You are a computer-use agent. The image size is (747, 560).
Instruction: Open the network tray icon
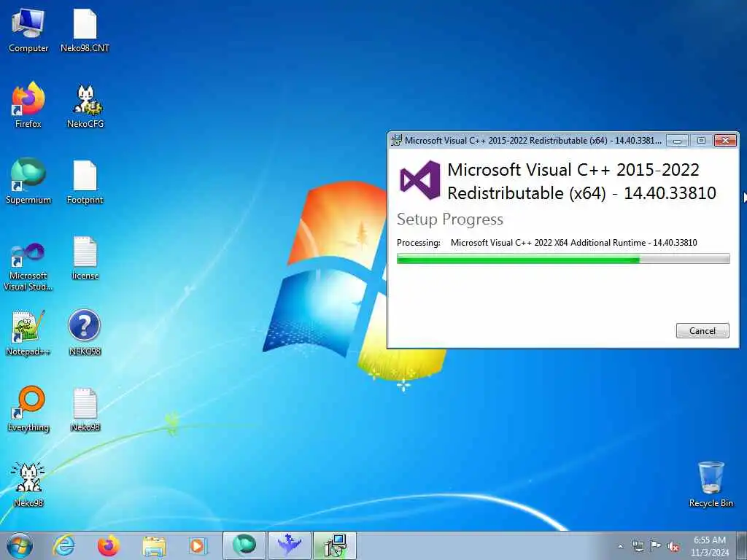(x=638, y=546)
